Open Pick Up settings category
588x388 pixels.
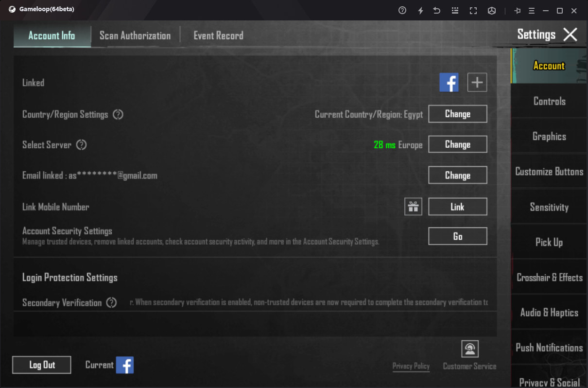pos(549,242)
